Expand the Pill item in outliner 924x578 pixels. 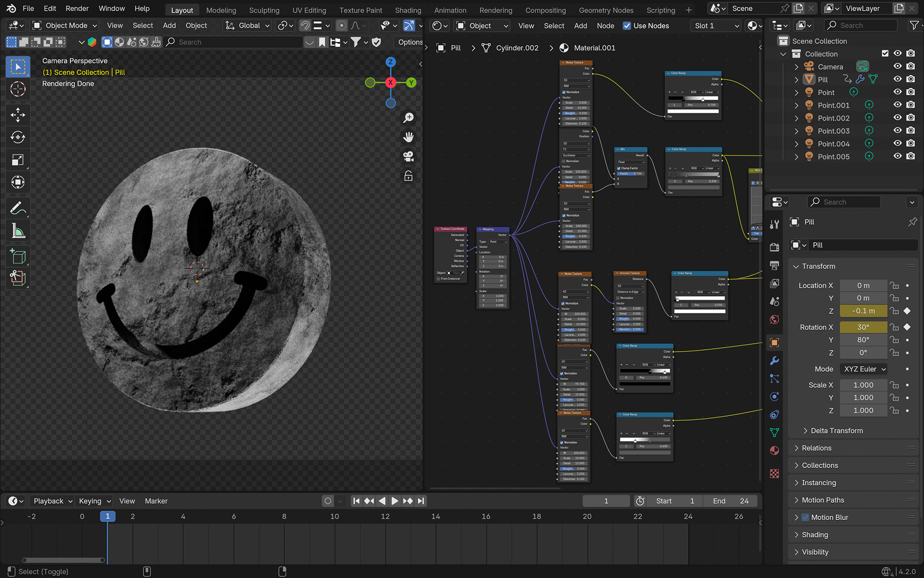(x=796, y=79)
